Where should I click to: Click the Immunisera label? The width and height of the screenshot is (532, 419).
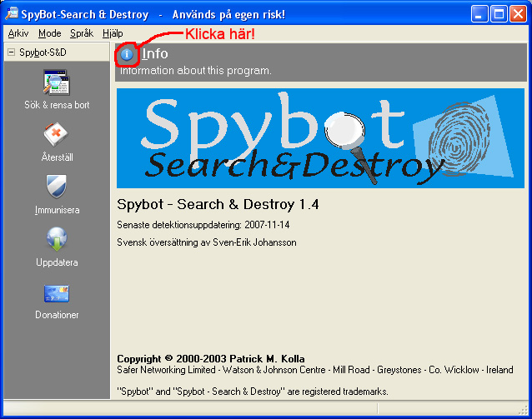click(x=57, y=210)
